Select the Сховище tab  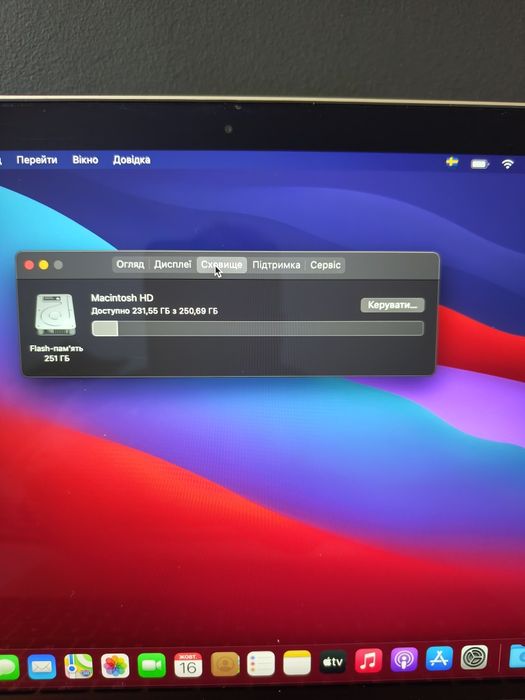point(221,265)
